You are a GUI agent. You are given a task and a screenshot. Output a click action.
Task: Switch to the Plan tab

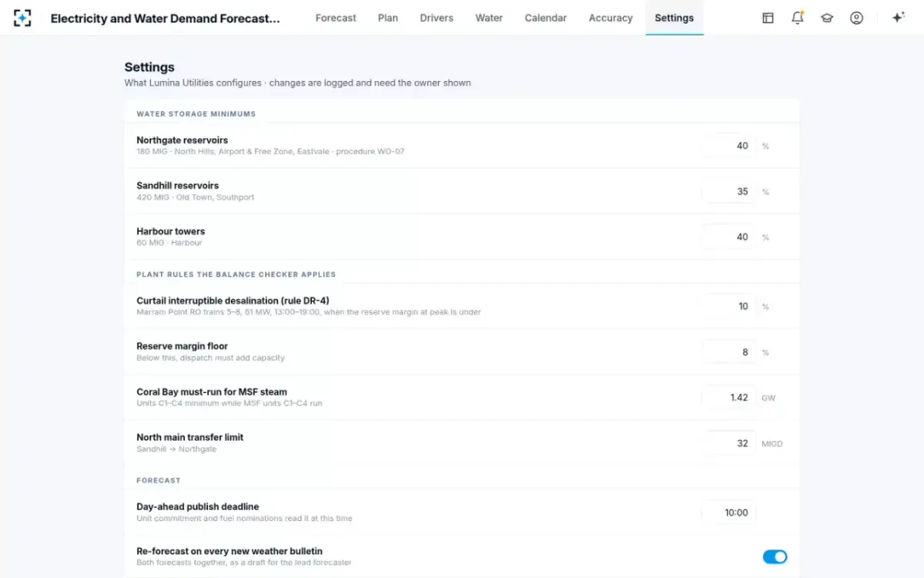pos(388,18)
